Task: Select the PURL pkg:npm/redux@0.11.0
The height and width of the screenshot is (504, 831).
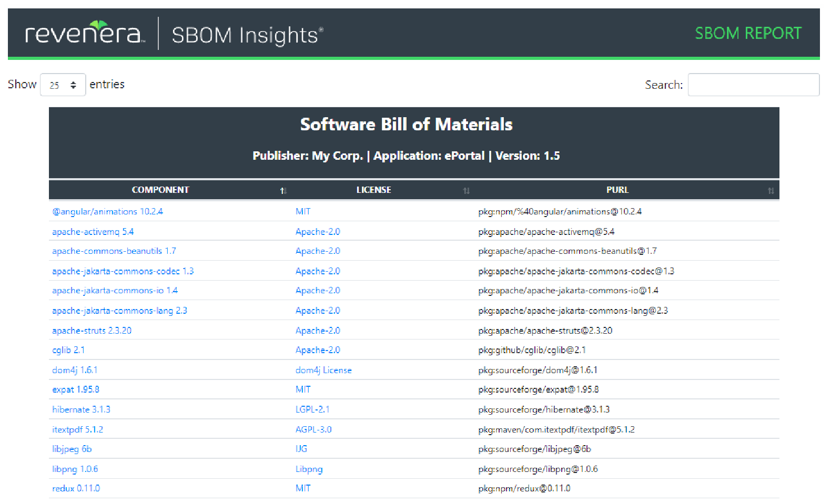Action: [524, 488]
